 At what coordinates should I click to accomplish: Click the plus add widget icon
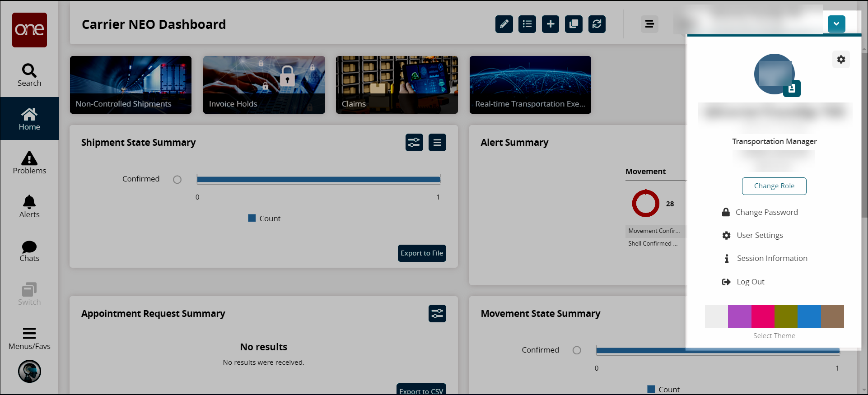click(x=551, y=24)
